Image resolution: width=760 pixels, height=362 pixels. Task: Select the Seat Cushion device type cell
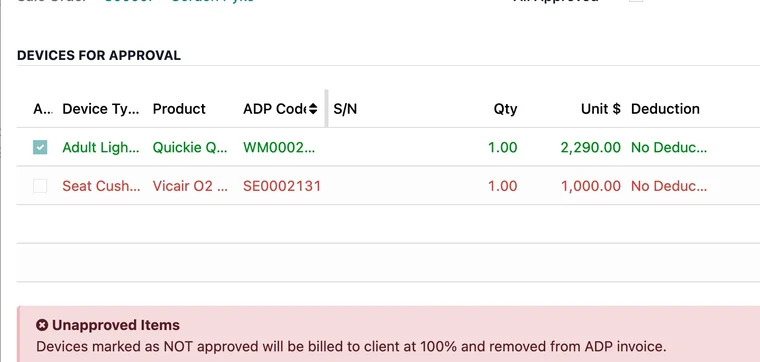(101, 186)
